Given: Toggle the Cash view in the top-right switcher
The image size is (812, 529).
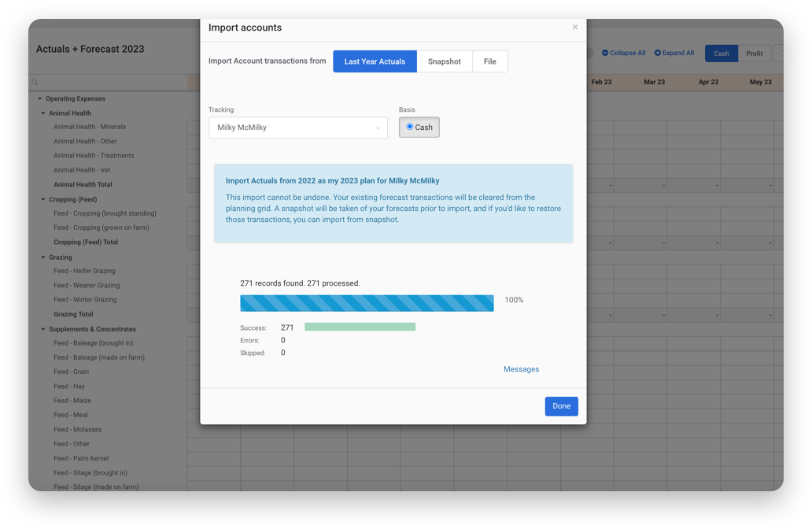Looking at the screenshot, I should 721,53.
